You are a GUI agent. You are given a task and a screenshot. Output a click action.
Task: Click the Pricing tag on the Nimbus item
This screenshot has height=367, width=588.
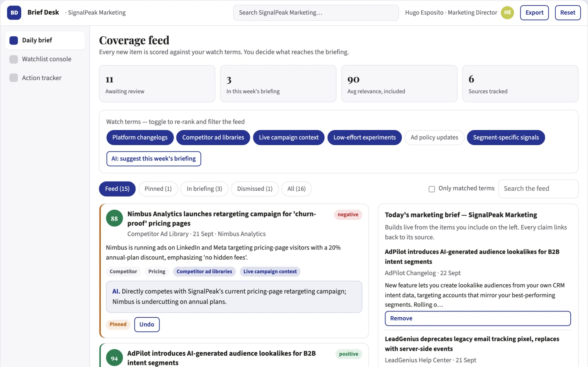coord(157,271)
